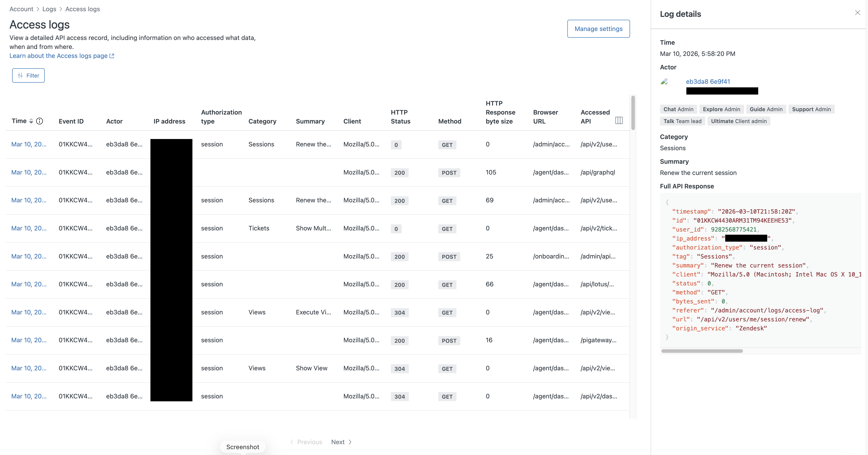Click Manage settings button
This screenshot has height=455, width=868.
click(598, 29)
